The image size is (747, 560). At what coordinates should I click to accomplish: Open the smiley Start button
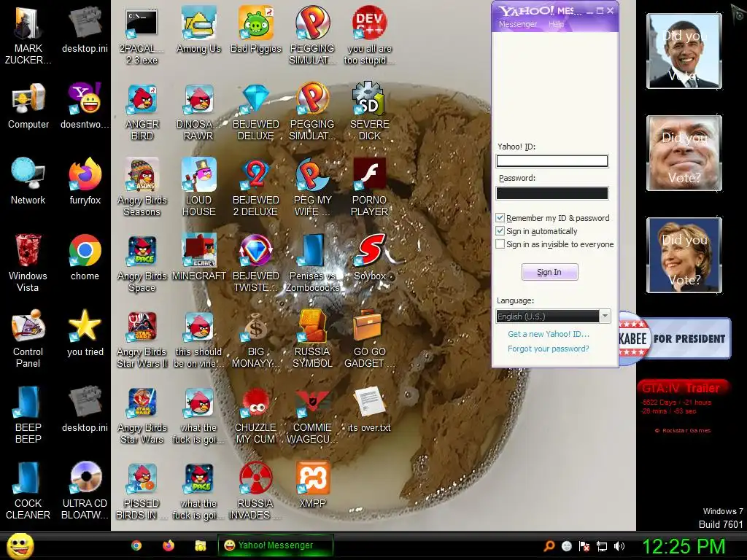coord(20,546)
